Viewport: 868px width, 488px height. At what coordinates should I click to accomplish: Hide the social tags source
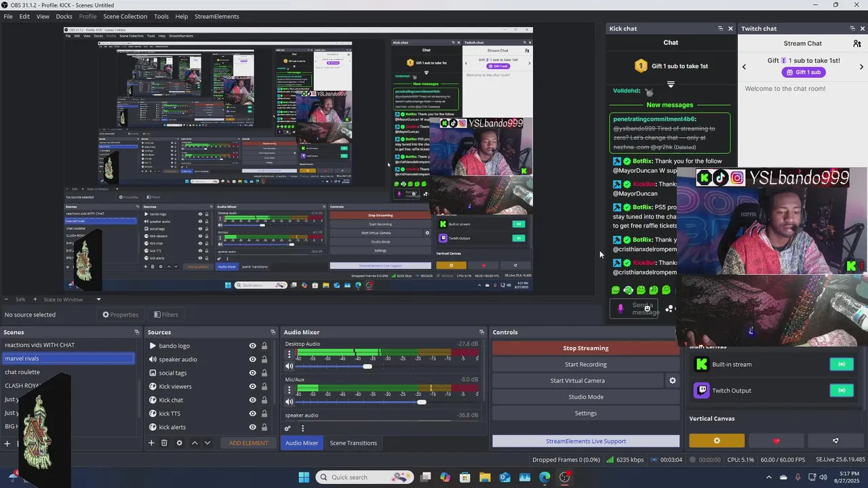click(252, 373)
